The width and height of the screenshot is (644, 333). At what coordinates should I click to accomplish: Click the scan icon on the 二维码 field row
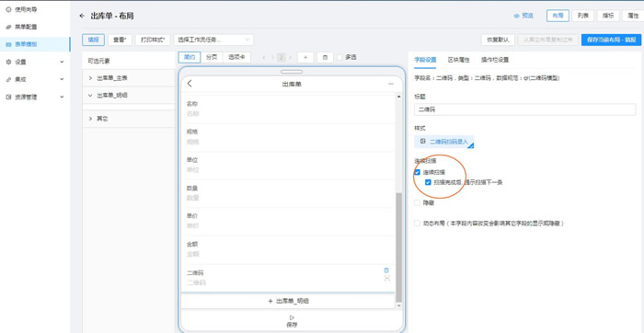387,278
